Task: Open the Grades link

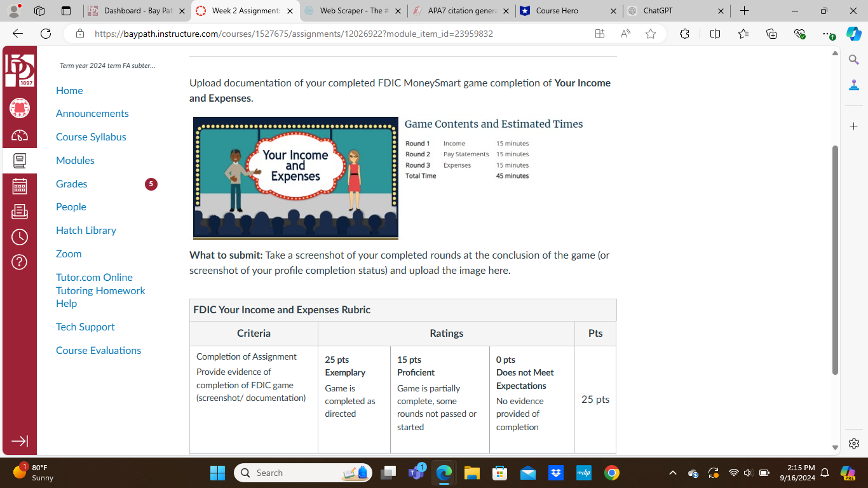Action: pyautogui.click(x=72, y=184)
